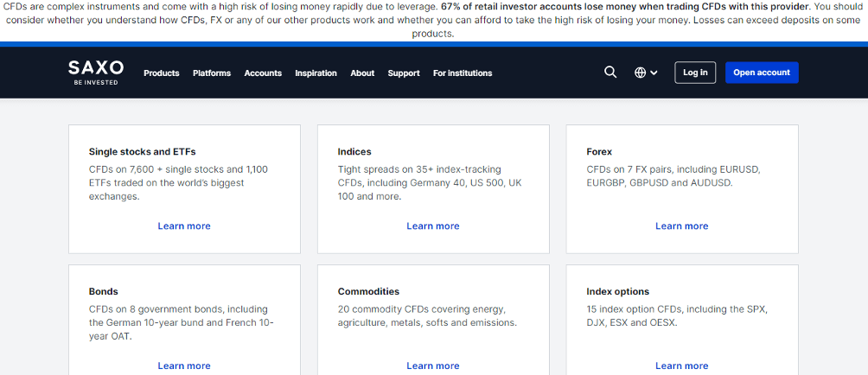Image resolution: width=868 pixels, height=375 pixels.
Task: Open the About menu
Action: point(362,73)
